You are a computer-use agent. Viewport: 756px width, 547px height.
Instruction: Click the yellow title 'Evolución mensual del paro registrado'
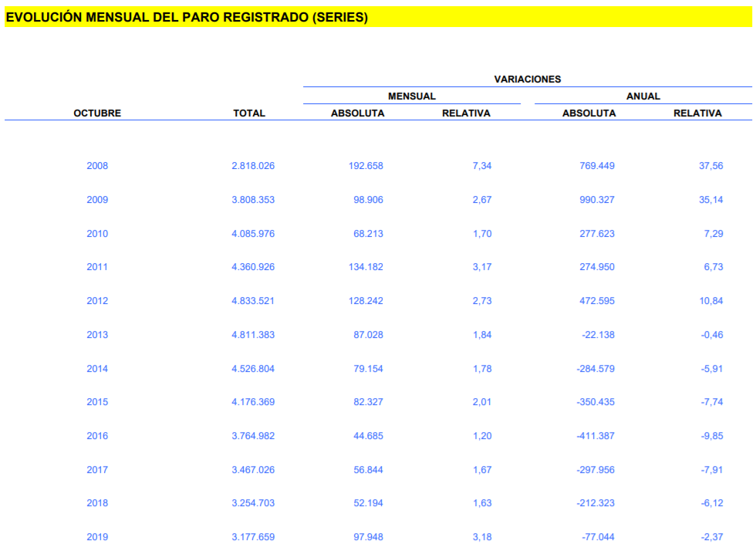187,18
